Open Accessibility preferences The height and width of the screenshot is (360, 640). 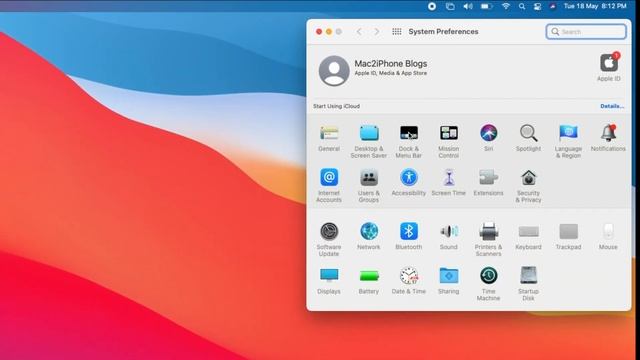[x=409, y=182]
